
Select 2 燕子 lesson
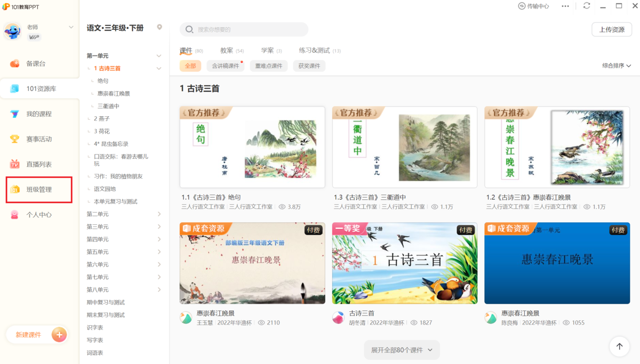point(102,119)
